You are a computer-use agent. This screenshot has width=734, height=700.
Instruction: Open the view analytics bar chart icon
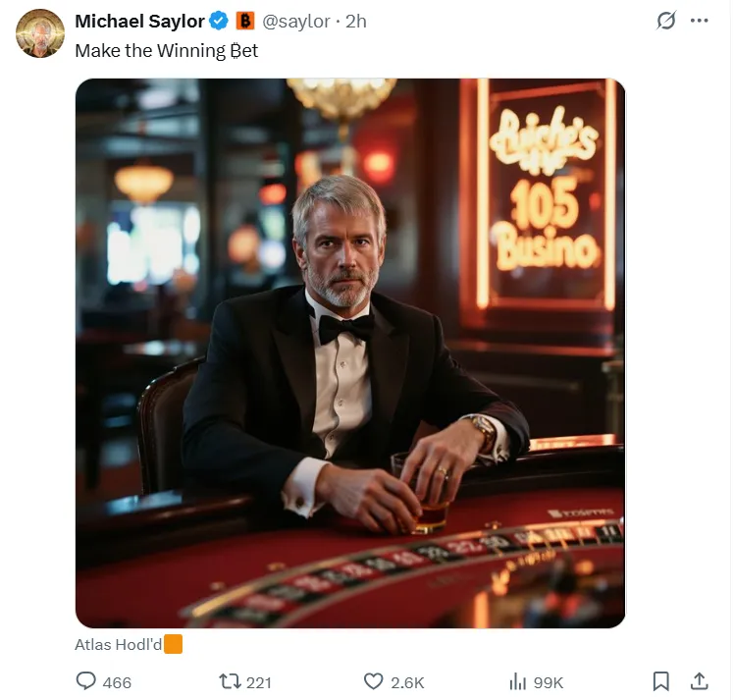coord(518,681)
